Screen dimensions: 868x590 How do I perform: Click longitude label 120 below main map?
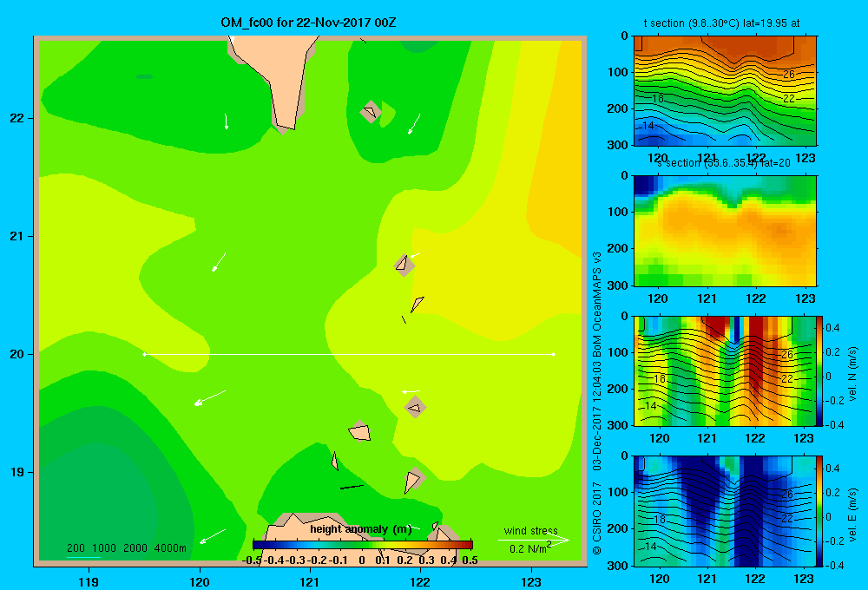click(200, 581)
